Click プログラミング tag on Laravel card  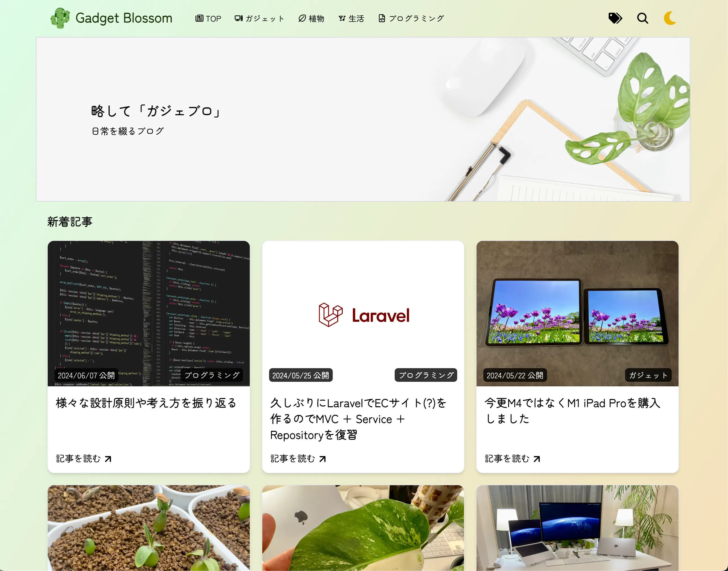tap(425, 375)
